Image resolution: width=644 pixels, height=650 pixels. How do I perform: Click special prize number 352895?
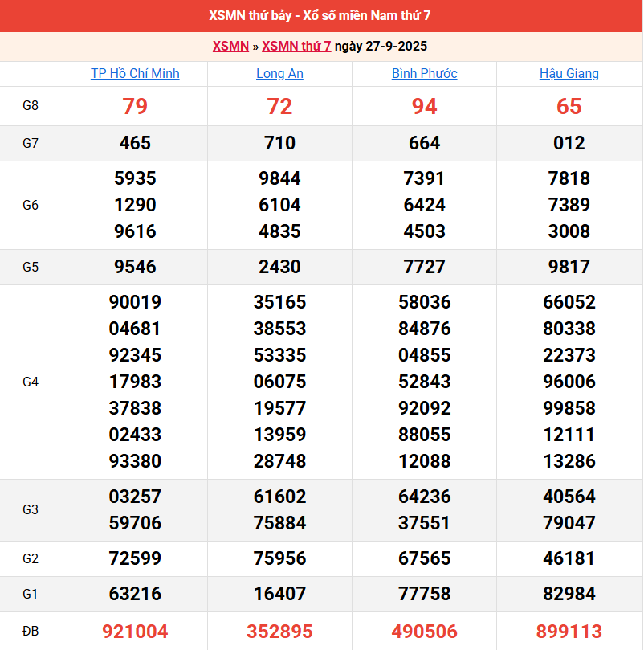tap(279, 632)
